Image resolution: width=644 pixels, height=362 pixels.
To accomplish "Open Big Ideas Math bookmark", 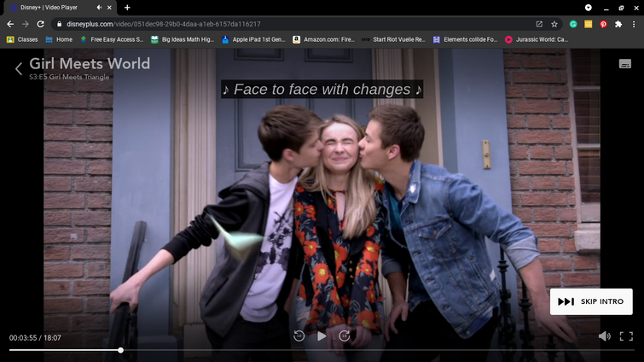I will coord(183,39).
